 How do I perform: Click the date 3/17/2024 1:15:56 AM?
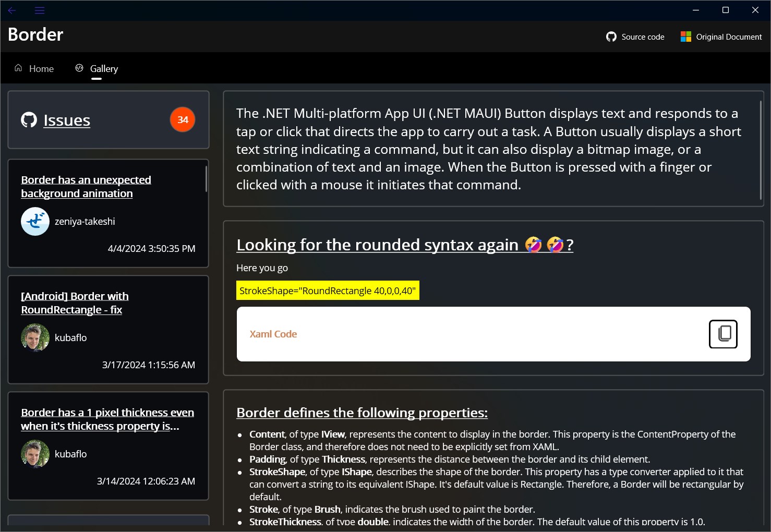(x=149, y=365)
